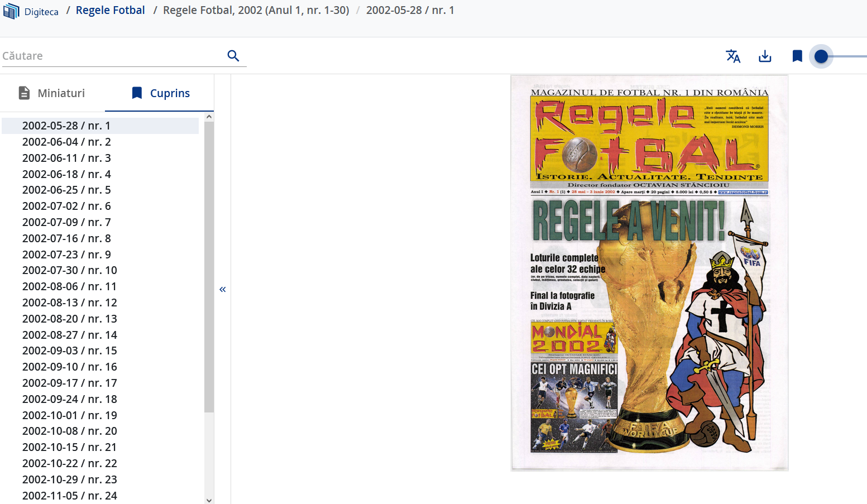Click the zoom slider handle
Image resolution: width=867 pixels, height=504 pixels.
click(821, 56)
